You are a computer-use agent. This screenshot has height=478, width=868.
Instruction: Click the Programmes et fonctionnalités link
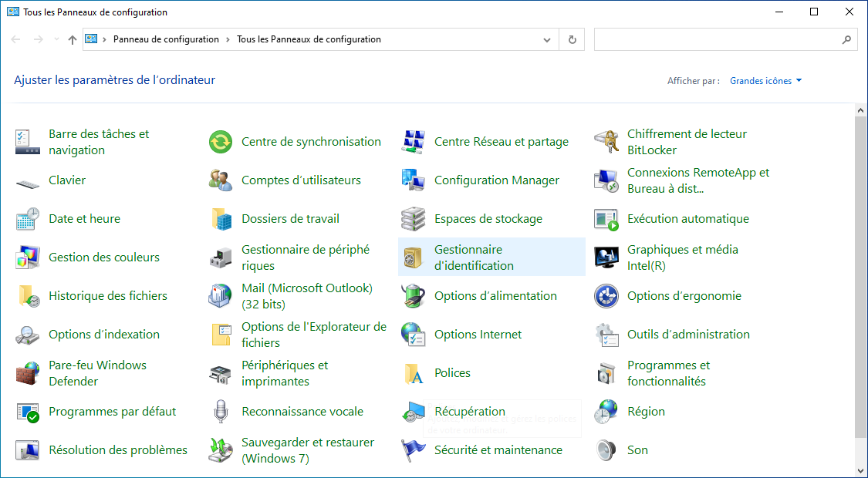click(668, 373)
